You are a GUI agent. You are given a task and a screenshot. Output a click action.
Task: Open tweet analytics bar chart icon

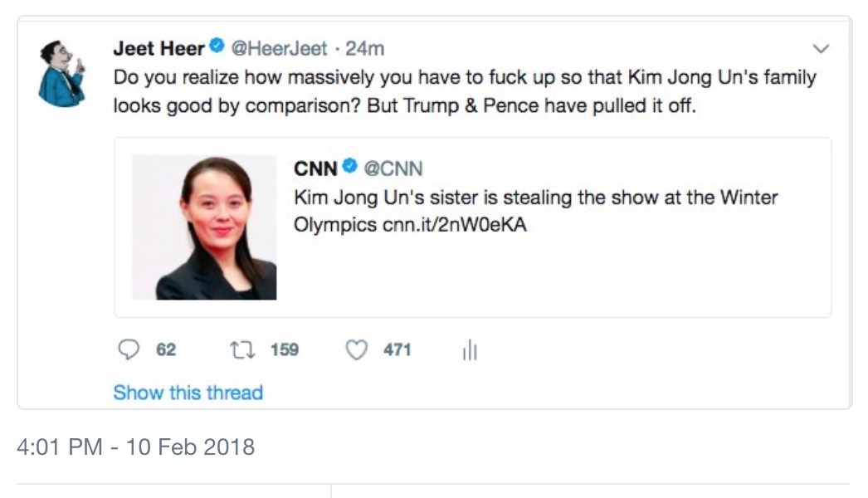[x=470, y=349]
